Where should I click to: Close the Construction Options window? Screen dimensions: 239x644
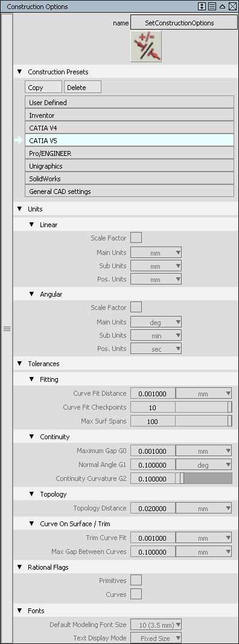coord(232,7)
